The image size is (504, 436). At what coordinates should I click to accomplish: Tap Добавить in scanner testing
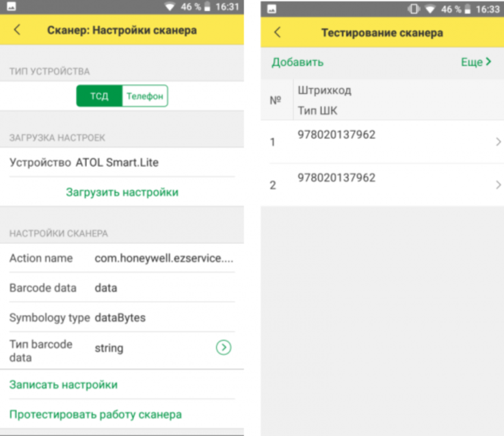[297, 62]
